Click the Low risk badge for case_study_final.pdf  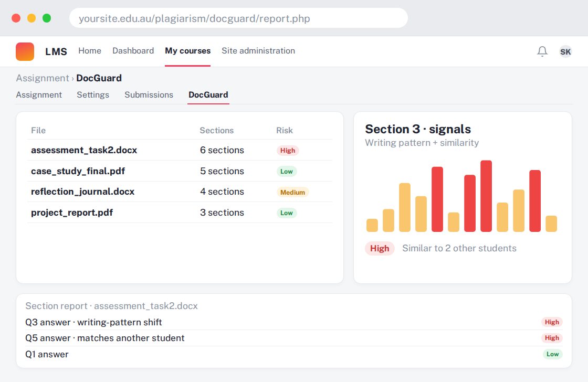click(287, 171)
